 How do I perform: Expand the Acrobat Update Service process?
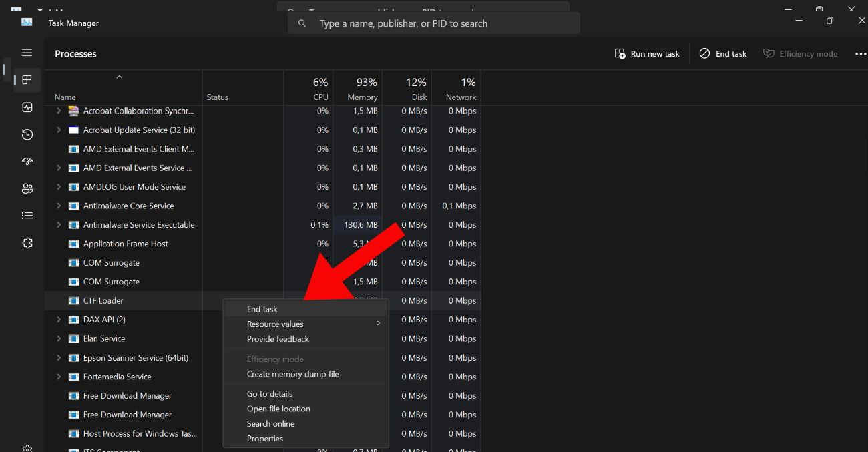(59, 130)
